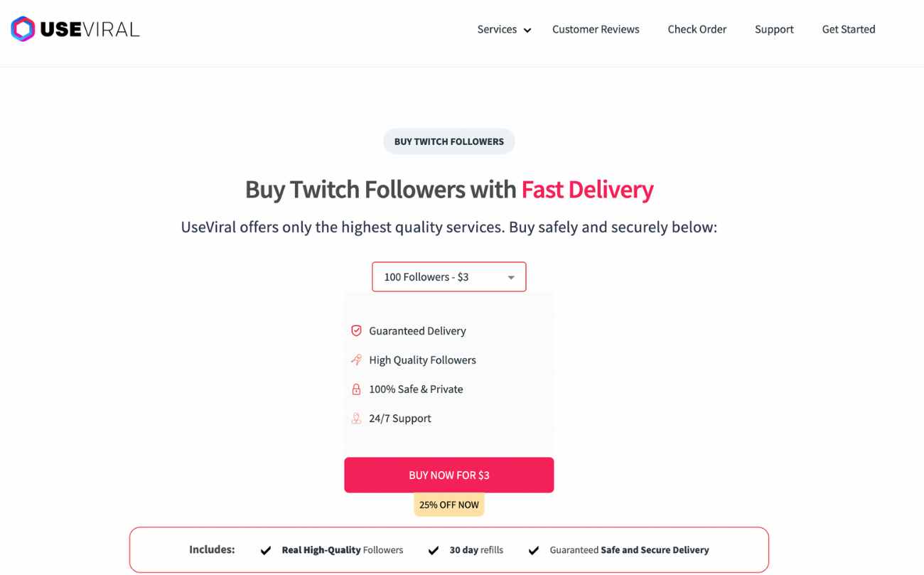Screen dimensions: 924x575
Task: Click the 25% OFF NOW badge
Action: click(x=449, y=505)
